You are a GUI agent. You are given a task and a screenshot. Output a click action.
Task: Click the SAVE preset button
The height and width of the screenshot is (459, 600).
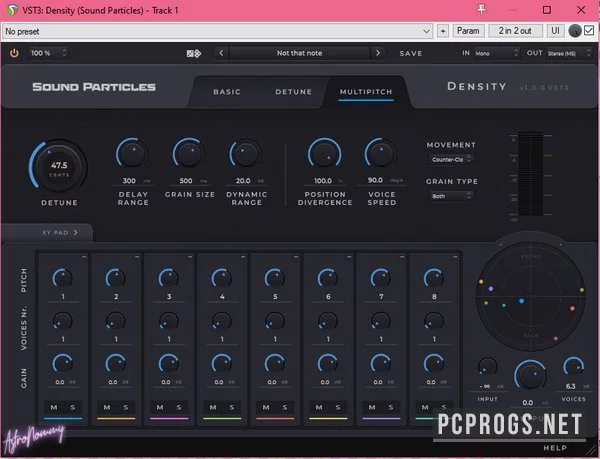coord(411,54)
